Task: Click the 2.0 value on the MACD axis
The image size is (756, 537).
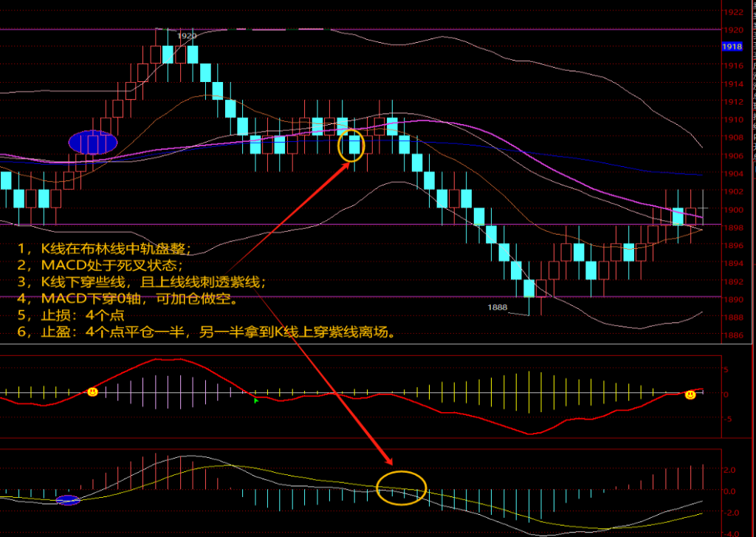Action: tap(729, 470)
